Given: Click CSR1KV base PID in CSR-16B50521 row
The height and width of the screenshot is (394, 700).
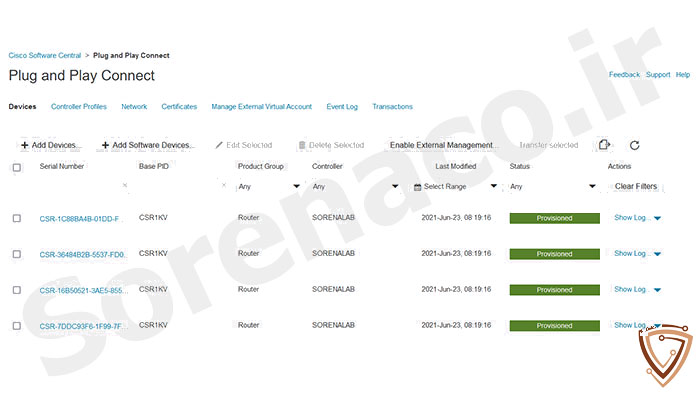Looking at the screenshot, I should coord(153,290).
